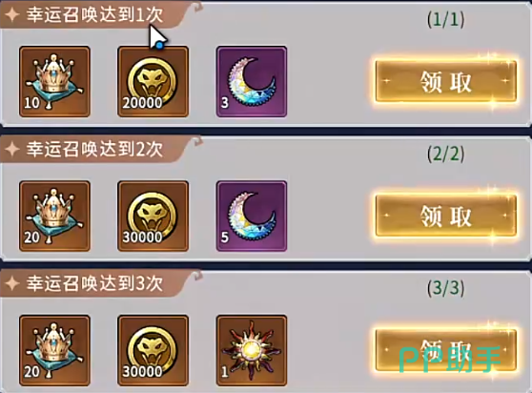Click star ornament beside 幸运召唤达到1次
The image size is (532, 393).
pyautogui.click(x=12, y=15)
